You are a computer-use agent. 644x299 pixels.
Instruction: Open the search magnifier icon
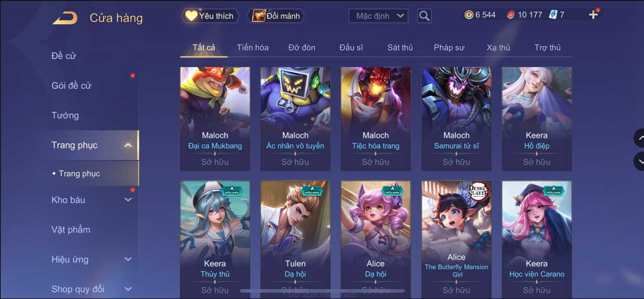424,16
